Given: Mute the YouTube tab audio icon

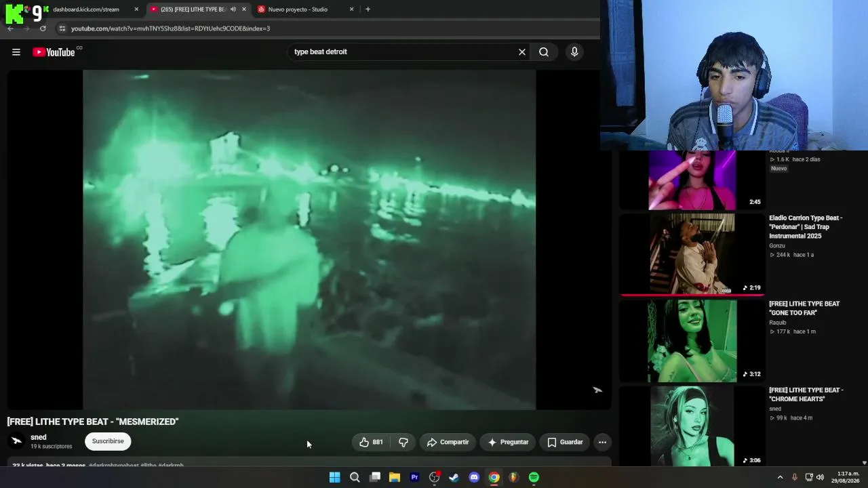Looking at the screenshot, I should (x=233, y=9).
